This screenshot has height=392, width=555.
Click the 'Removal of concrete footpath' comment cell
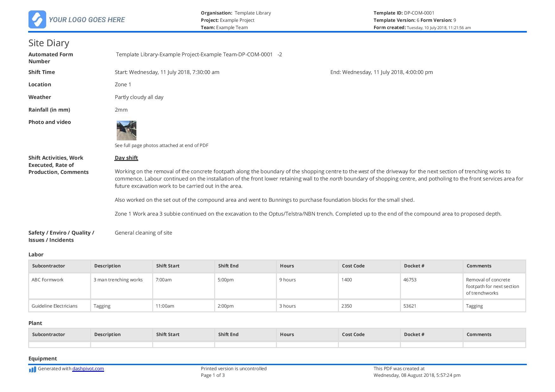coord(494,286)
